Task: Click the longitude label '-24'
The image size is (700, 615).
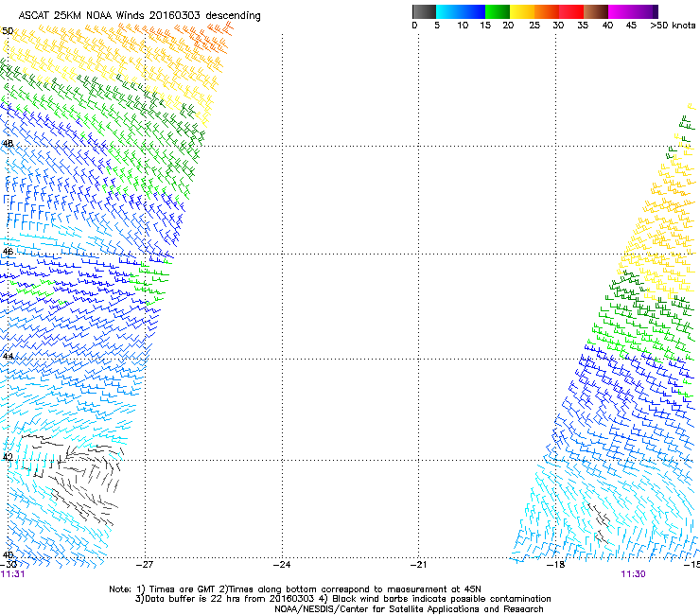Action: [282, 565]
